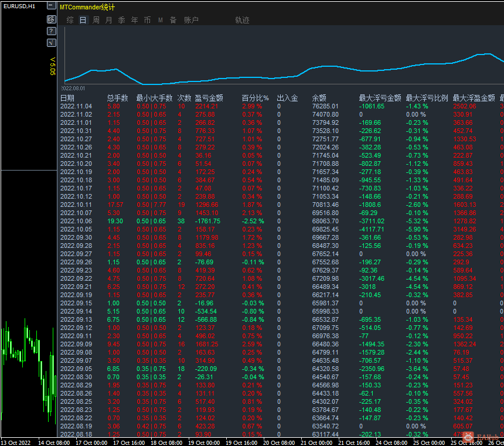
Task: Click the 总手数 column header
Action: tap(117, 98)
